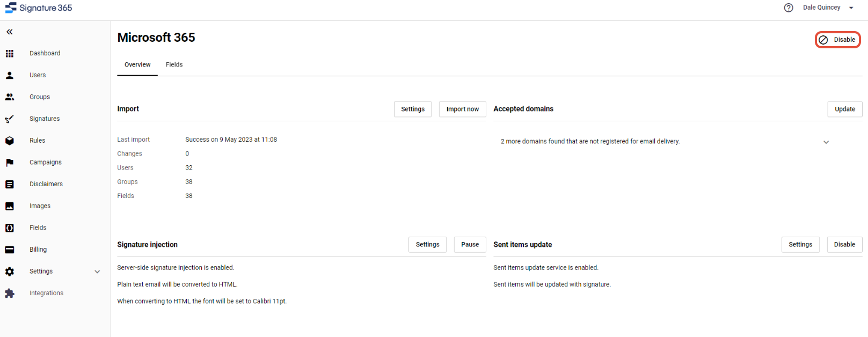
Task: Disable the Microsoft 365 integration
Action: (837, 40)
